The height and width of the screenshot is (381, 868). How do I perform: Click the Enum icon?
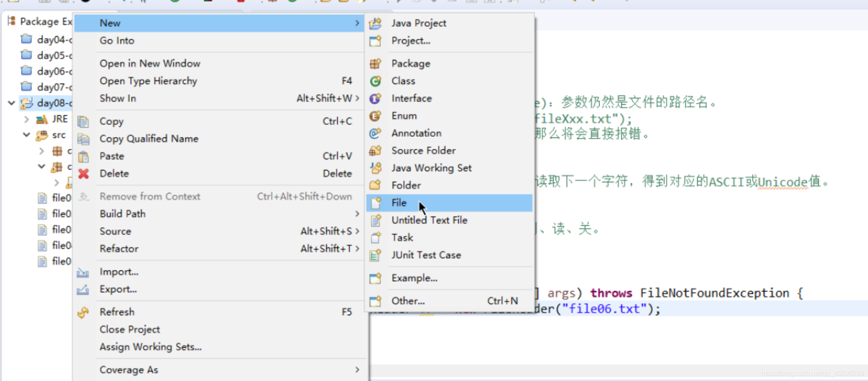point(375,116)
